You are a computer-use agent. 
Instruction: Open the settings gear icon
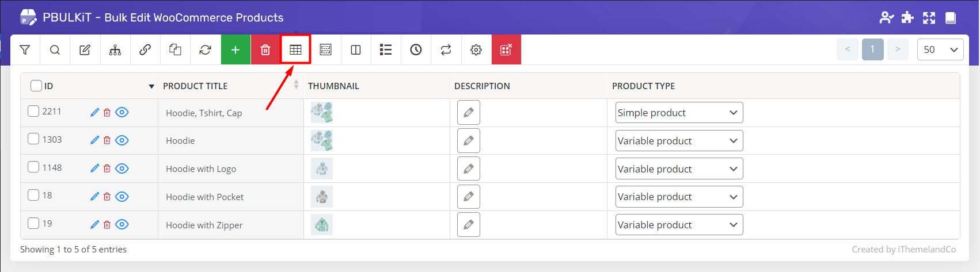[476, 50]
